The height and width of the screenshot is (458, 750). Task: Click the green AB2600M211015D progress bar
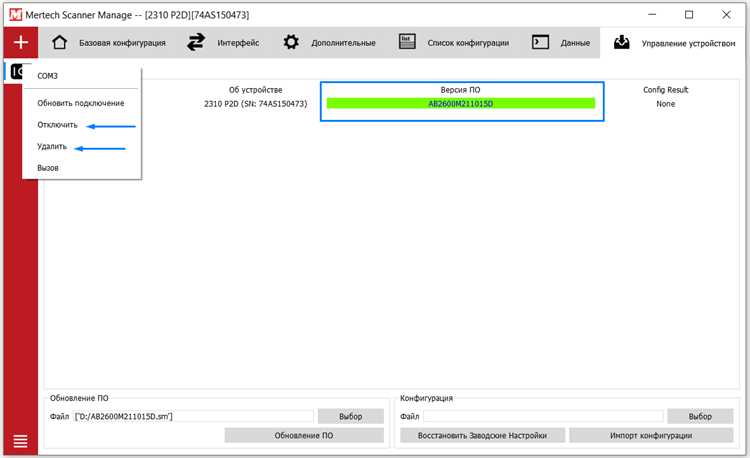[x=461, y=103]
